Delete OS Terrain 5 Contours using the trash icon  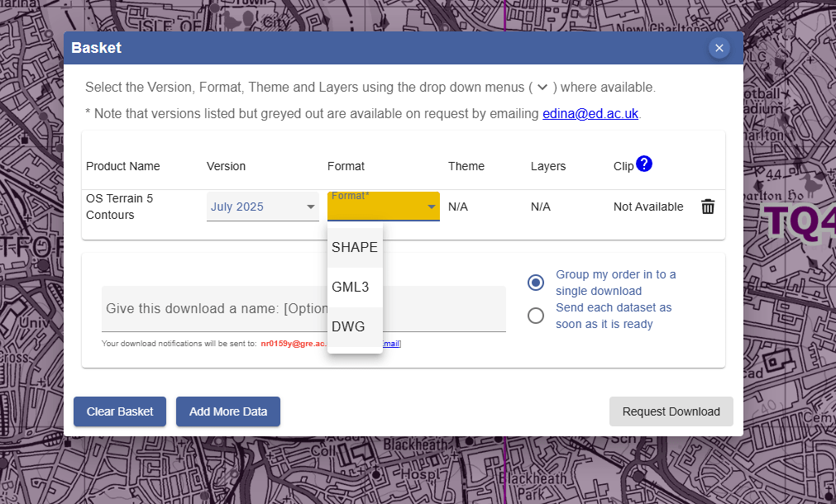708,207
